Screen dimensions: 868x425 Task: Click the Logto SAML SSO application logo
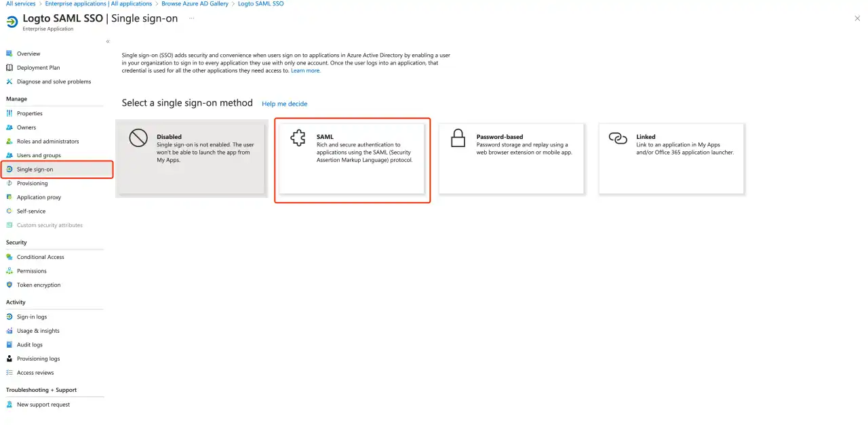[12, 22]
